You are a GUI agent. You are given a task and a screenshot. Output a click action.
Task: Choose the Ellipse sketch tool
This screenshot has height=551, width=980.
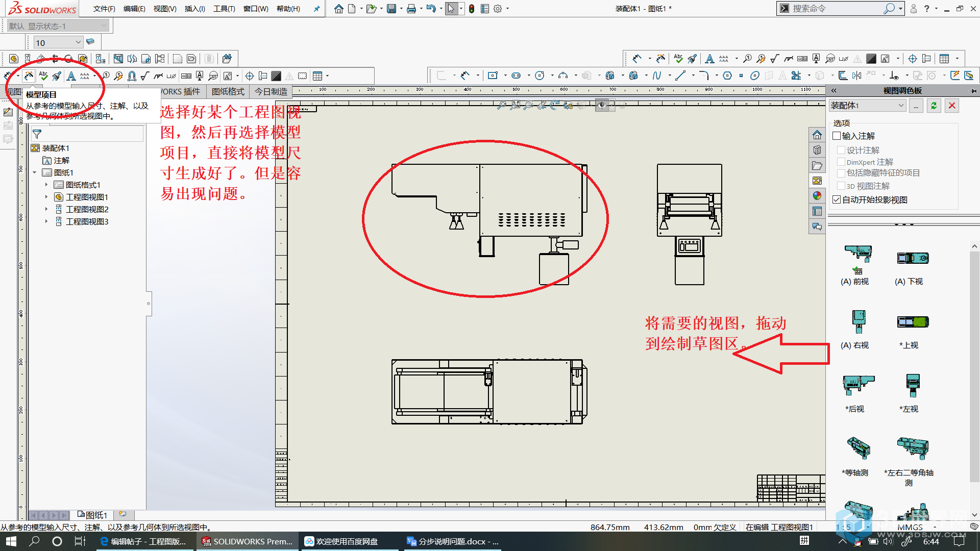(755, 76)
